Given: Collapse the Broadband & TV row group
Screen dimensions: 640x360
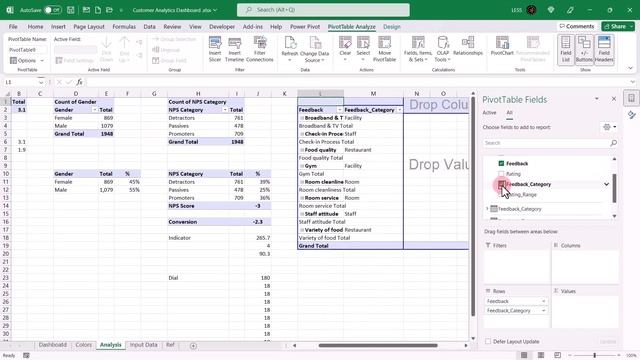Looking at the screenshot, I should (302, 118).
